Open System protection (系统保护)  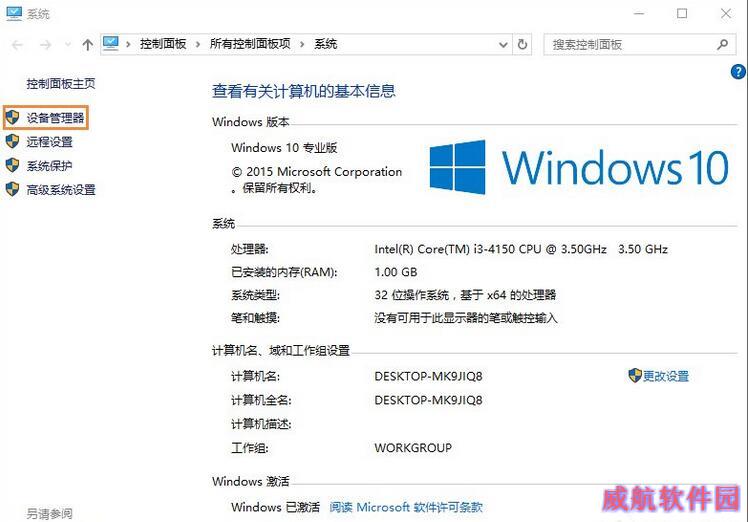(x=49, y=166)
